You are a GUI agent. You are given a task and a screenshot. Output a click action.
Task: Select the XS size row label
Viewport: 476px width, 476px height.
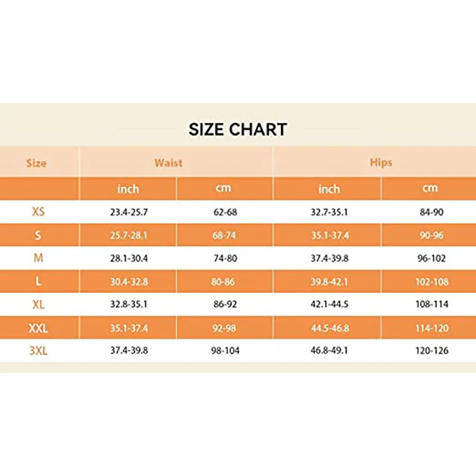coord(38,212)
